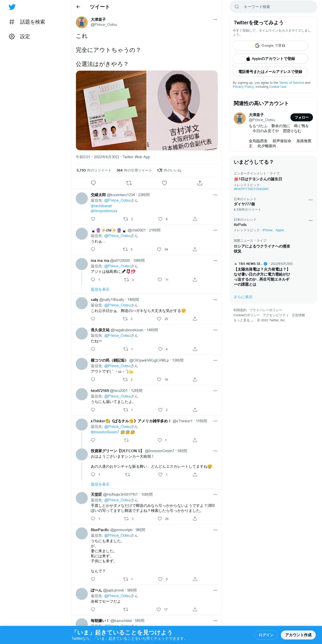322x644 pixels.
Task: Share the main tweet using share icon
Action: click(200, 183)
